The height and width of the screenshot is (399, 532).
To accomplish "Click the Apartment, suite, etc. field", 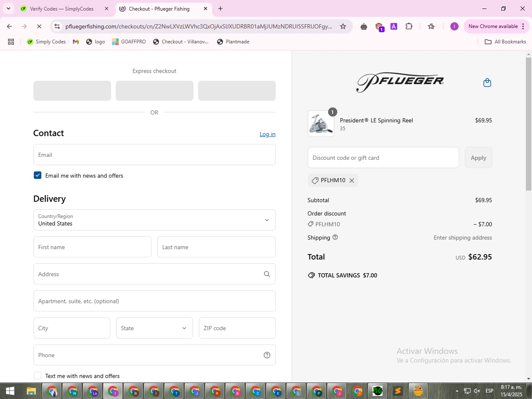I will [x=154, y=301].
